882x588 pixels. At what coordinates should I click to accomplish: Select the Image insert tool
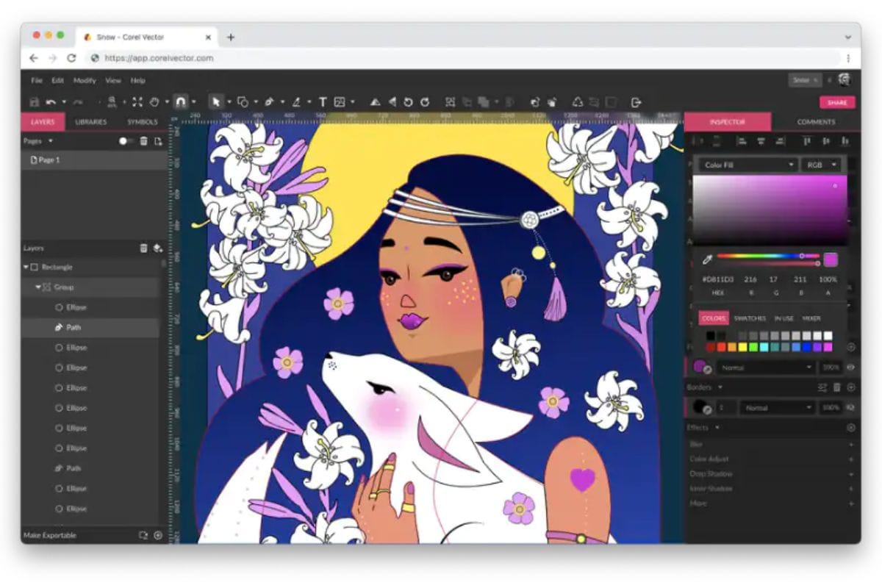click(340, 102)
